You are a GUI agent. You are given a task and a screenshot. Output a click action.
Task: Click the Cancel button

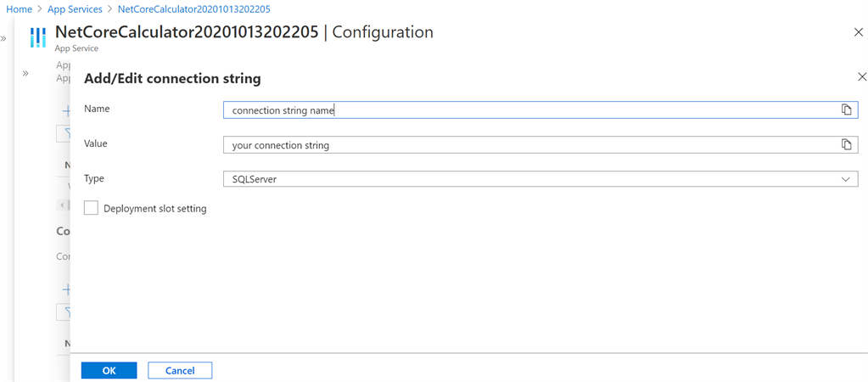click(x=180, y=370)
